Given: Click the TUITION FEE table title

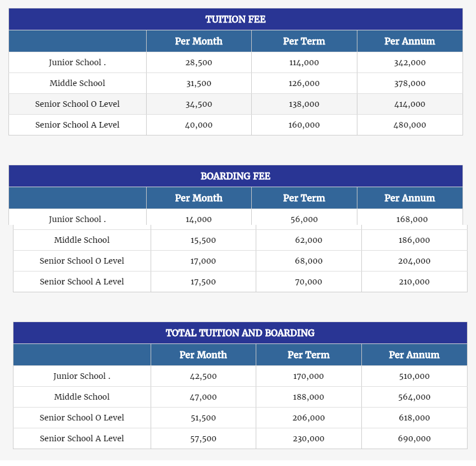Looking at the screenshot, I should (x=235, y=19).
